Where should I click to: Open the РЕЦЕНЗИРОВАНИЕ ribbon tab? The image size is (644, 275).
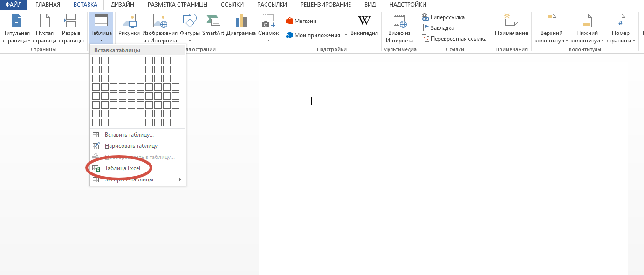point(326,5)
